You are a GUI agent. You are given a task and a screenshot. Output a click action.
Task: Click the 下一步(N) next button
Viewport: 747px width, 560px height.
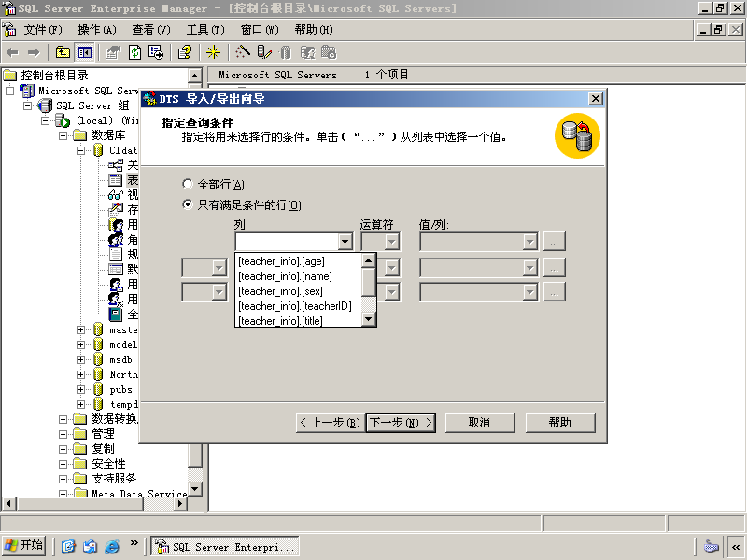coord(401,423)
